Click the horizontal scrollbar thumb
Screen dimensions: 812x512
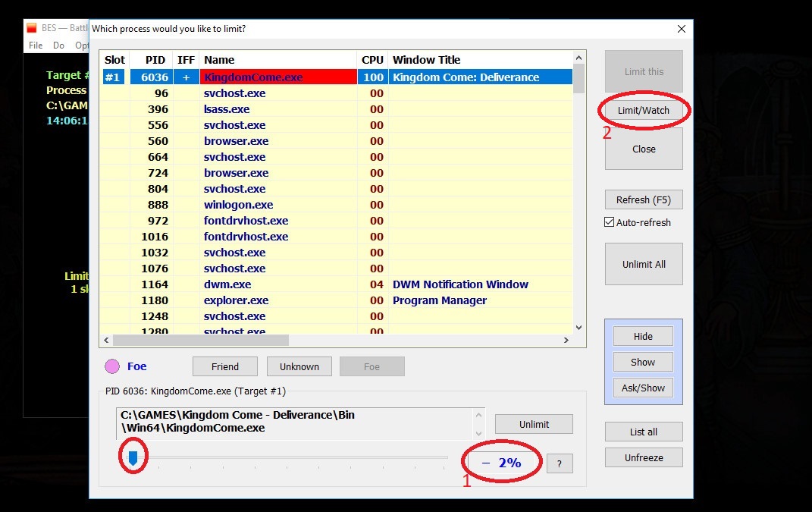[201, 340]
